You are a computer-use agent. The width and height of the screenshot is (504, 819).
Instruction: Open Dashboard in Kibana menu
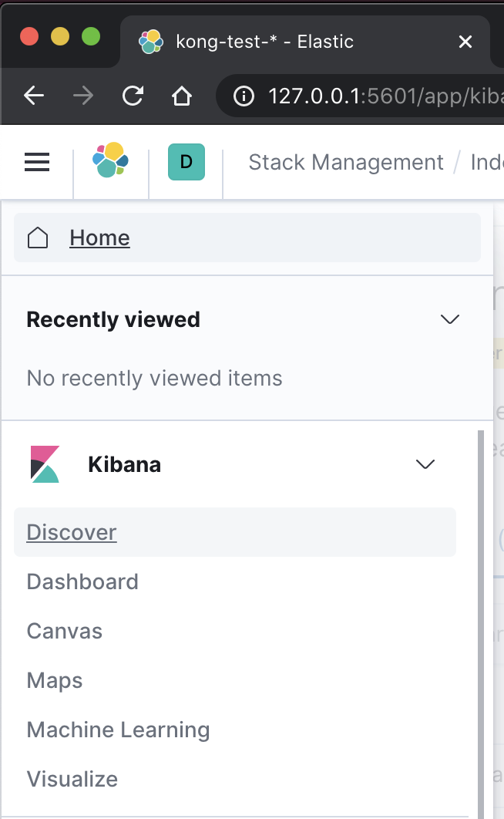pos(82,581)
